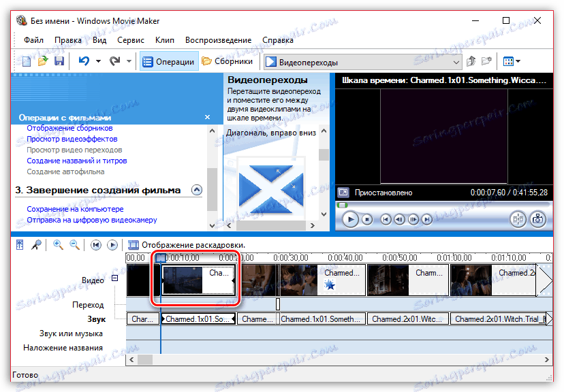This screenshot has height=392, width=564.
Task: Click the Создание названий и титров link
Action: [77, 161]
